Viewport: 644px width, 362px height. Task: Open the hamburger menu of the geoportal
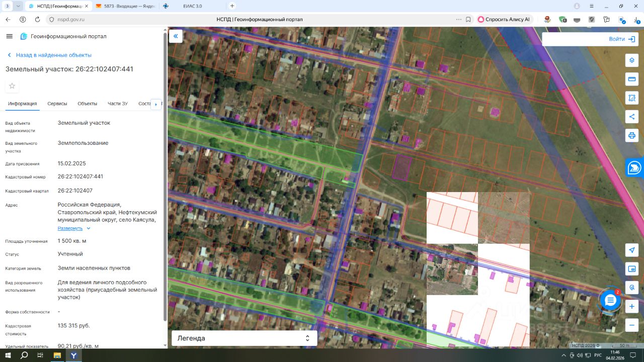[x=9, y=36]
